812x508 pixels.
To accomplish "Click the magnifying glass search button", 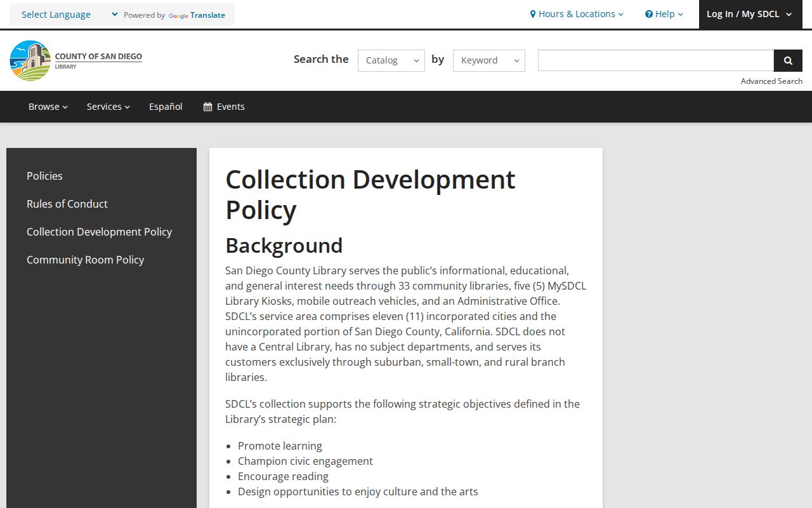I will 788,60.
